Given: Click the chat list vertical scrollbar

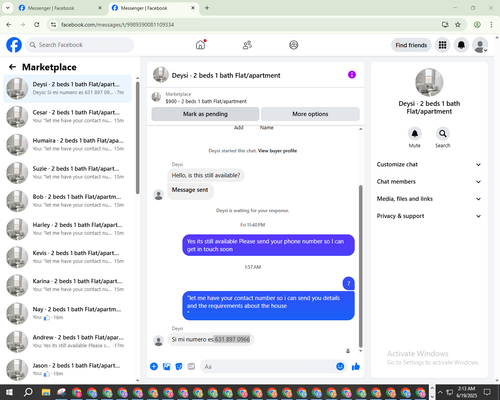Looking at the screenshot, I should click(138, 137).
